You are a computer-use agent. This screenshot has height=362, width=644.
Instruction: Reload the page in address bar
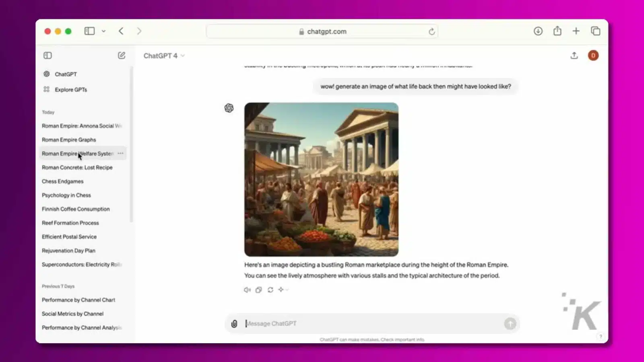[431, 31]
